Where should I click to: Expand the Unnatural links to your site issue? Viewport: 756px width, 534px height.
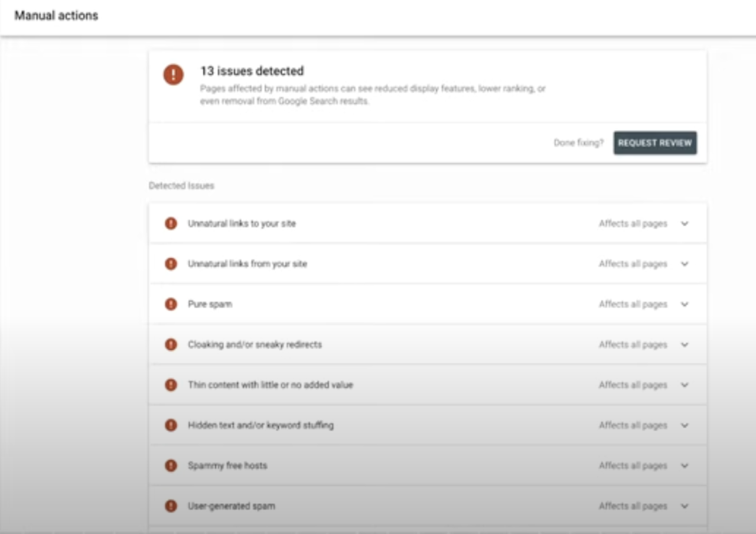point(685,223)
